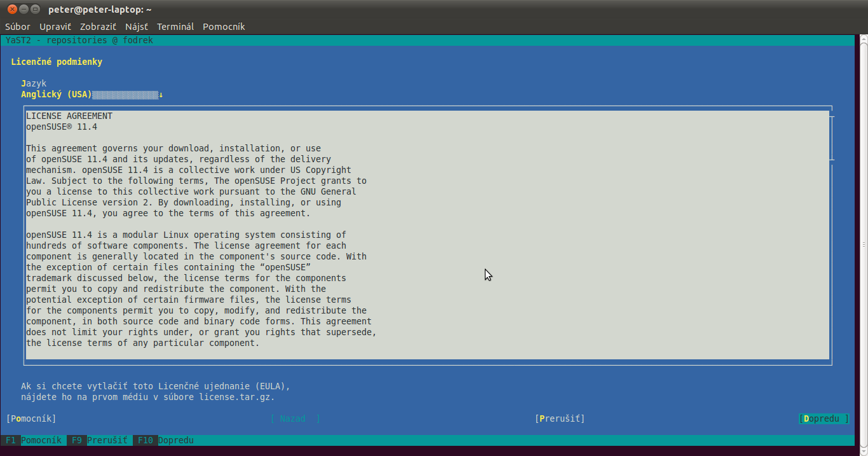
Task: Click the "Jazyk" label
Action: pyautogui.click(x=34, y=83)
